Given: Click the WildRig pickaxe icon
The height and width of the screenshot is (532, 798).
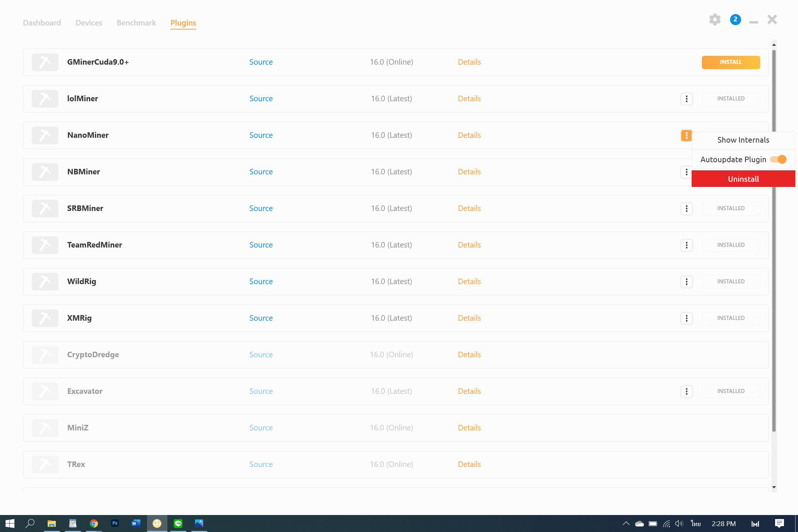Looking at the screenshot, I should (x=45, y=282).
